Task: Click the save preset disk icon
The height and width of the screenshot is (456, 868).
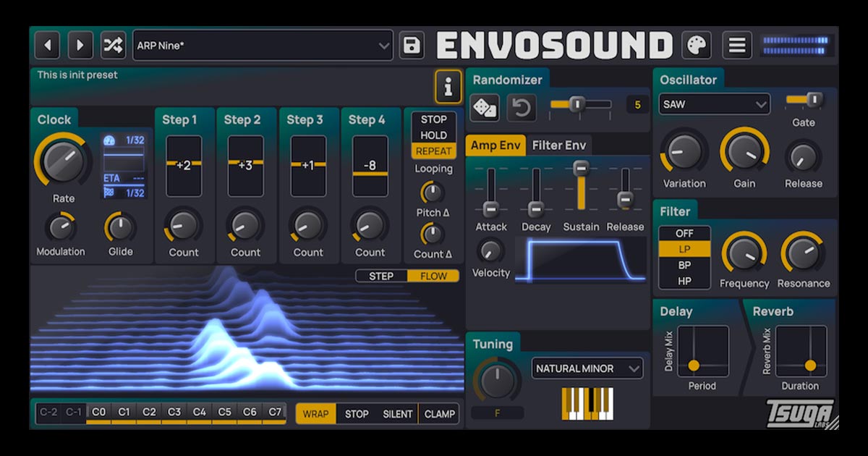Action: [x=412, y=44]
